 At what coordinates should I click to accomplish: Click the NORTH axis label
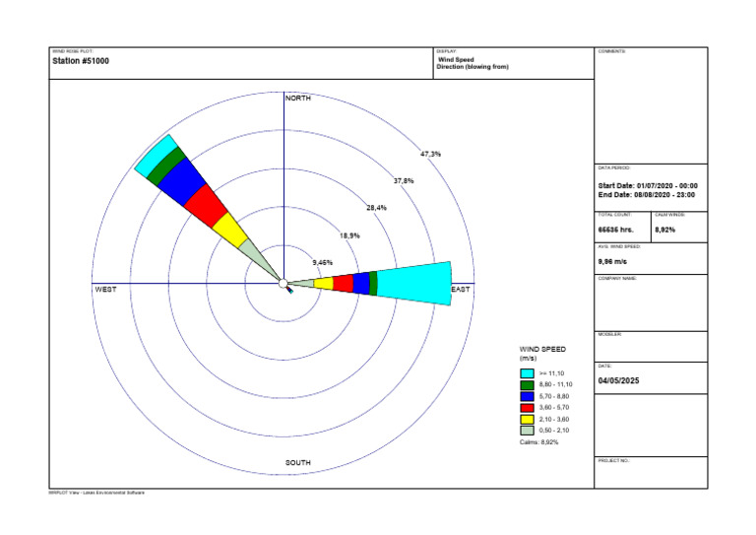coord(298,98)
